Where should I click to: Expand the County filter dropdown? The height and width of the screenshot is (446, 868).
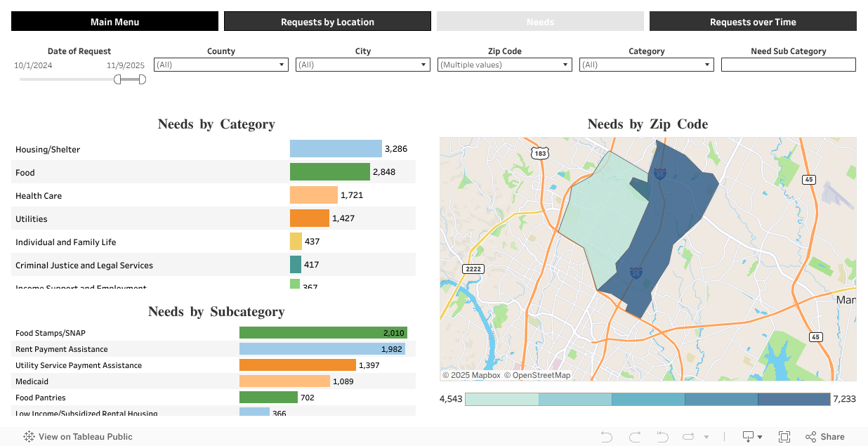221,65
